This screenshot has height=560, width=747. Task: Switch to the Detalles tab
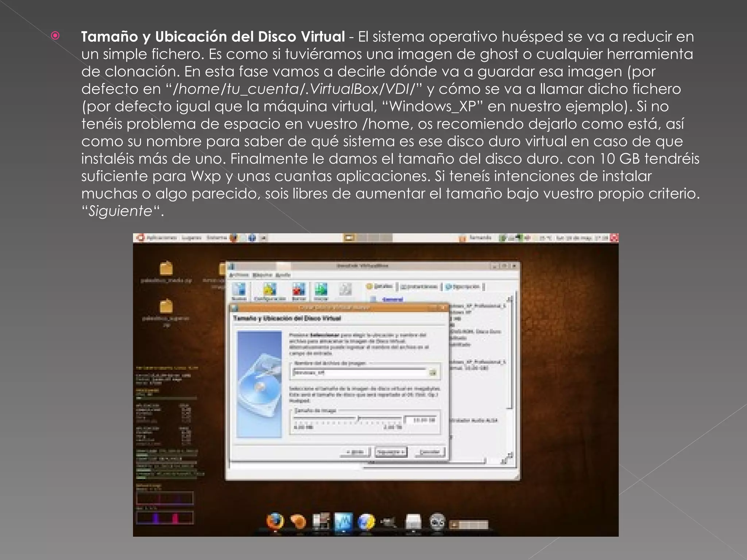point(380,287)
